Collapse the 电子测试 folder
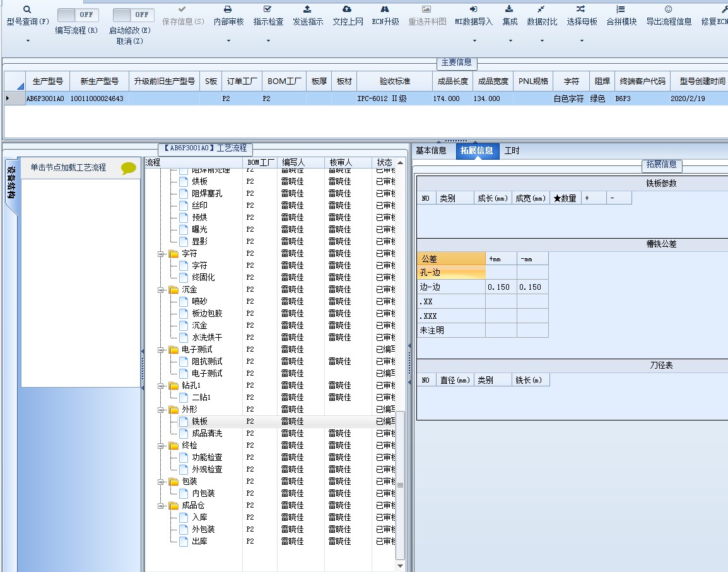 click(x=161, y=350)
